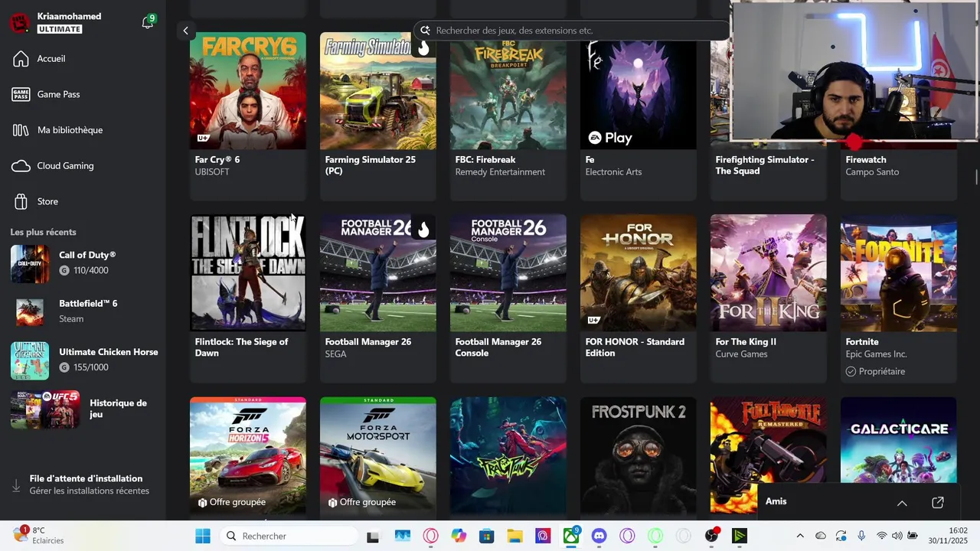Open Flintlock: The Siege of Dawn tile
Screen dimensions: 980x551
click(x=248, y=298)
